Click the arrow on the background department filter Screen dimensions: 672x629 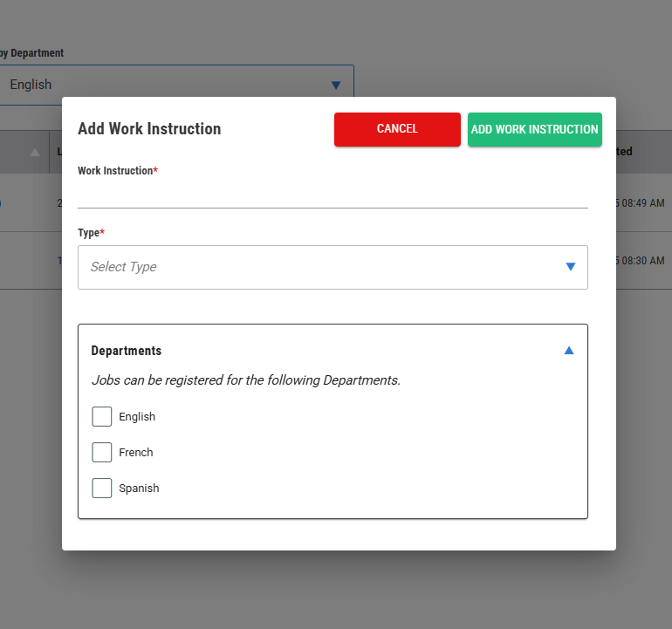[x=336, y=85]
